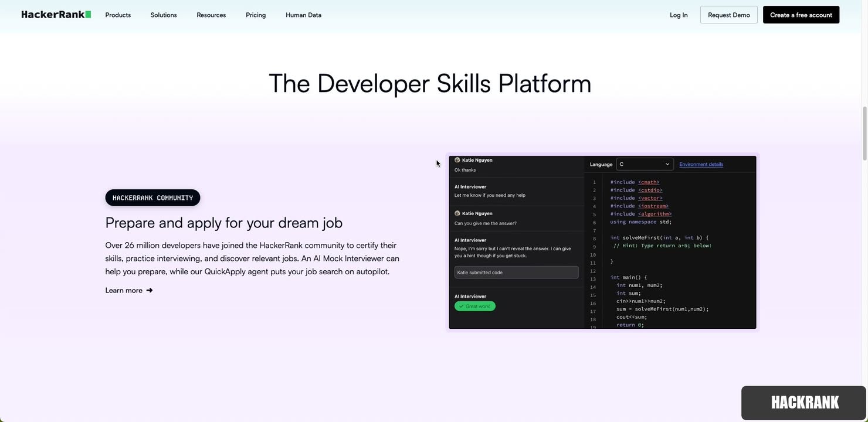The image size is (868, 422).
Task: Click the green 'Great work!' checkmark badge
Action: (474, 306)
